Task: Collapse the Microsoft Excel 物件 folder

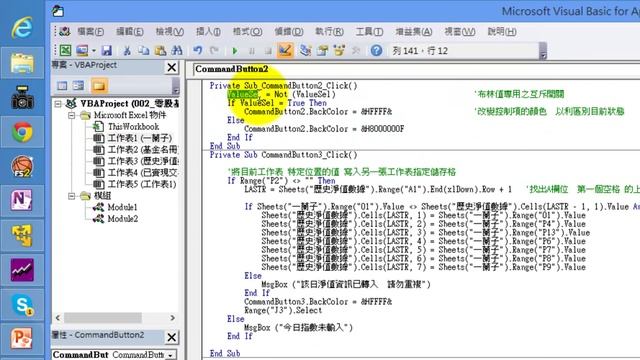Action: tap(71, 116)
